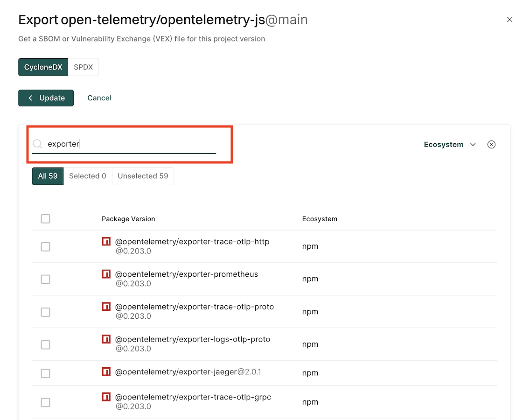The width and height of the screenshot is (529, 420).
Task: Select the exporter-jaeger package checkbox
Action: tap(45, 373)
